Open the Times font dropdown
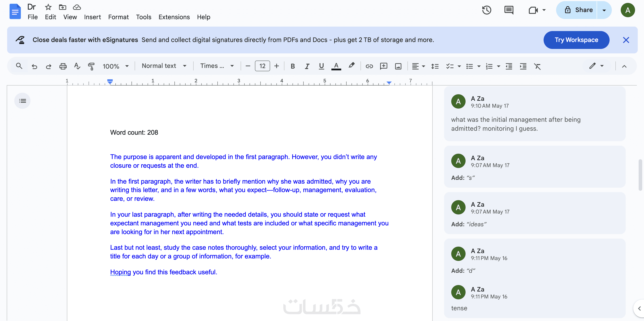The width and height of the screenshot is (644, 321). 217,66
